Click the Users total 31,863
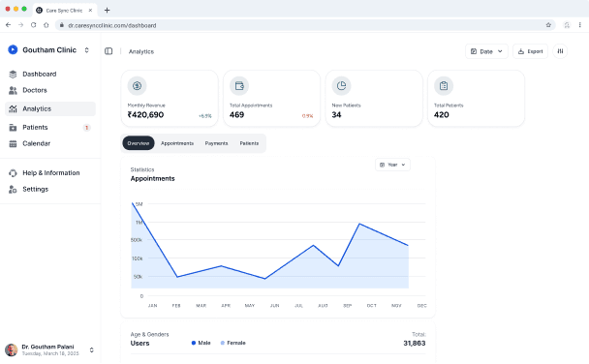 pos(415,344)
